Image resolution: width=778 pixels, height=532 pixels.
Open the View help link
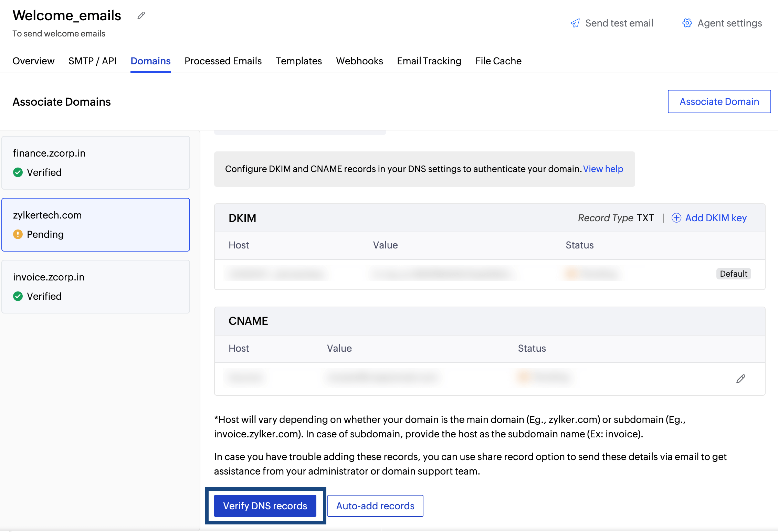[x=603, y=169]
